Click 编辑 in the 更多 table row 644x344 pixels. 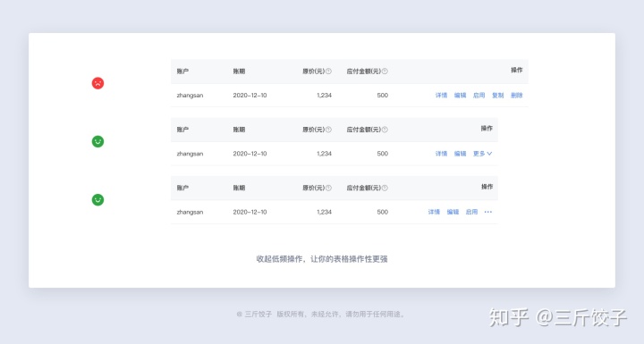(x=460, y=154)
